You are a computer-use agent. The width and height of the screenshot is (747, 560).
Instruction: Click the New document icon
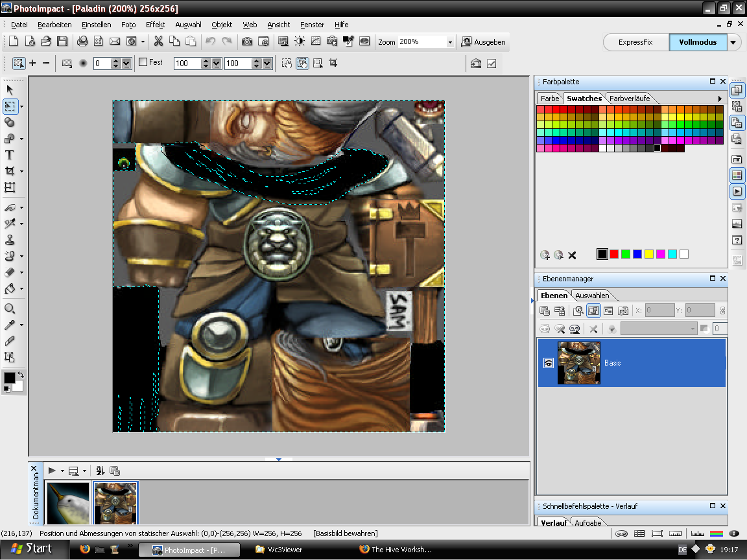coord(14,41)
